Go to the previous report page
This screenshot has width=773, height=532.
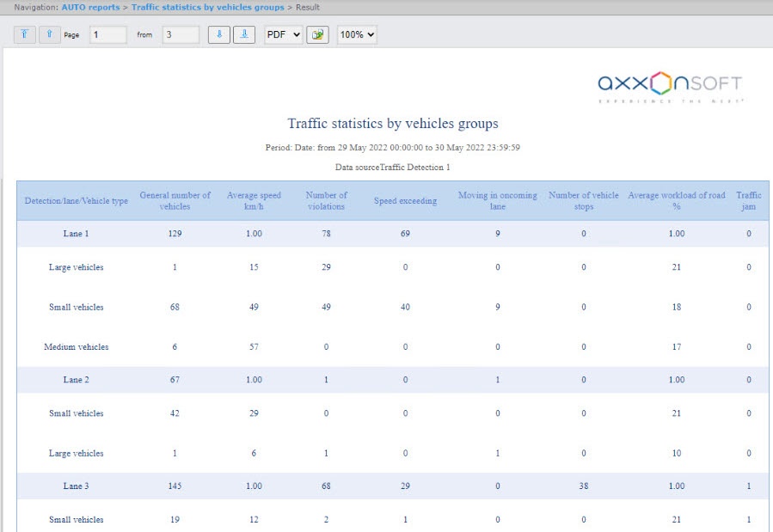coord(49,35)
